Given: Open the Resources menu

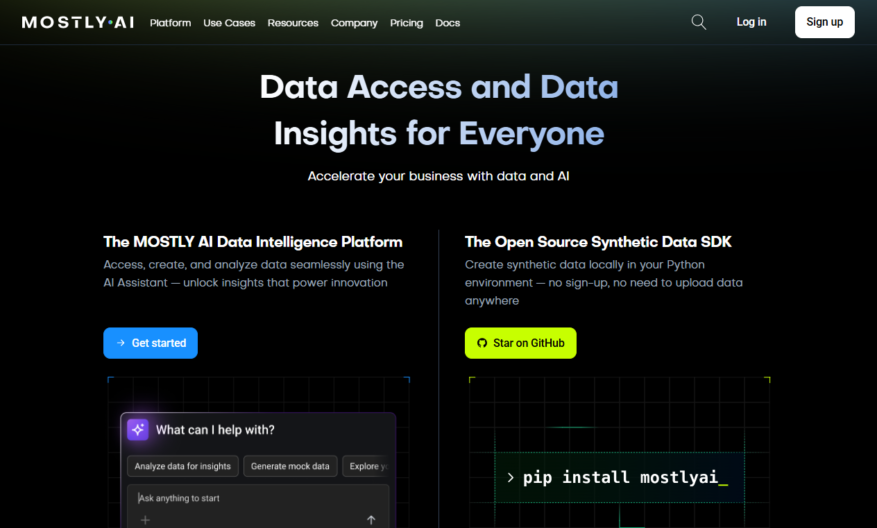Looking at the screenshot, I should coord(293,23).
